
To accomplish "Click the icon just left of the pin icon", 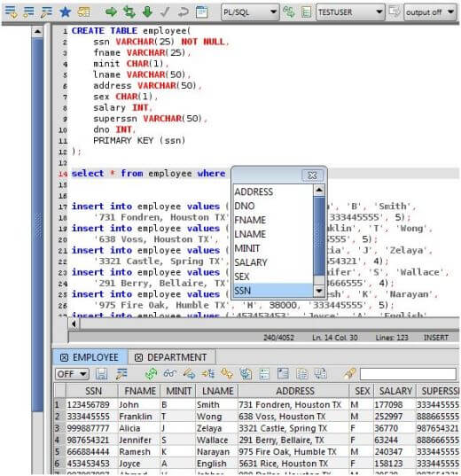I will click(x=321, y=374).
